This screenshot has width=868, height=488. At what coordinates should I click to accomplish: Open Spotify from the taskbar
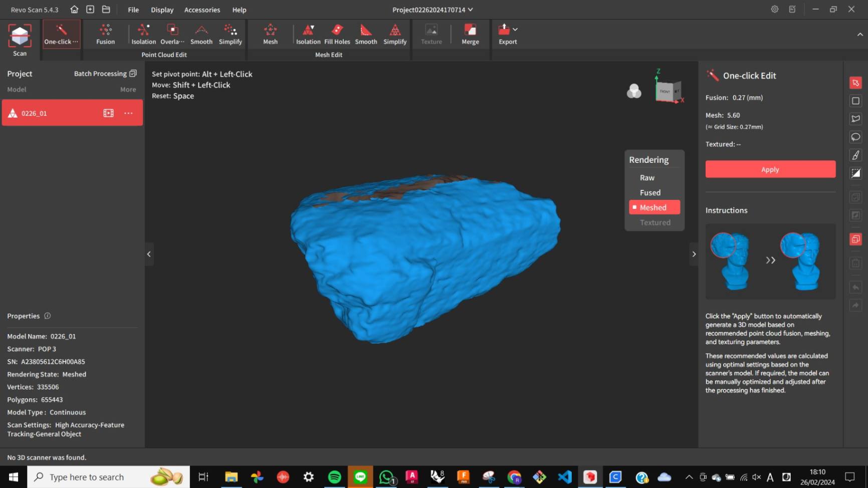pyautogui.click(x=334, y=477)
